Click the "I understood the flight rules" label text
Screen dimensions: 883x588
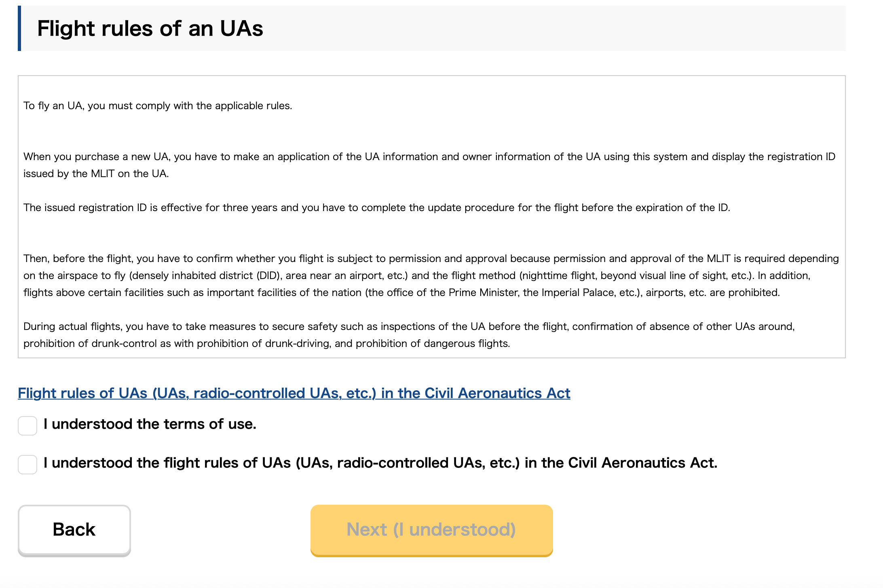380,463
